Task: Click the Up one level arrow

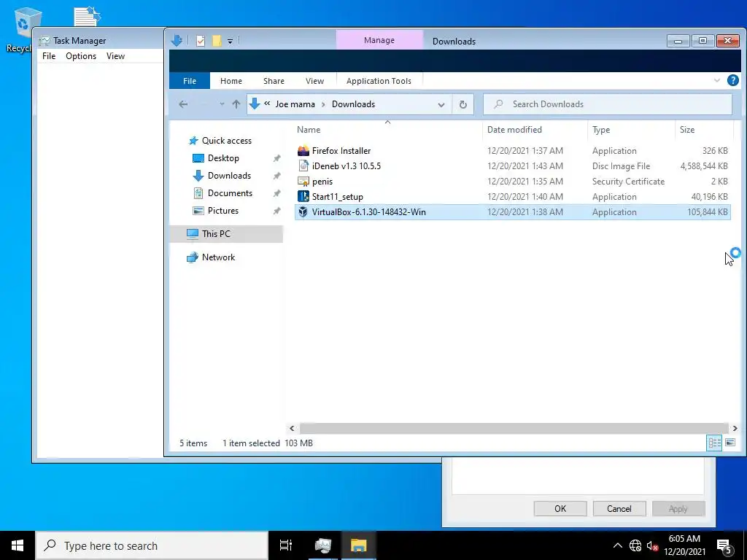Action: (x=236, y=104)
